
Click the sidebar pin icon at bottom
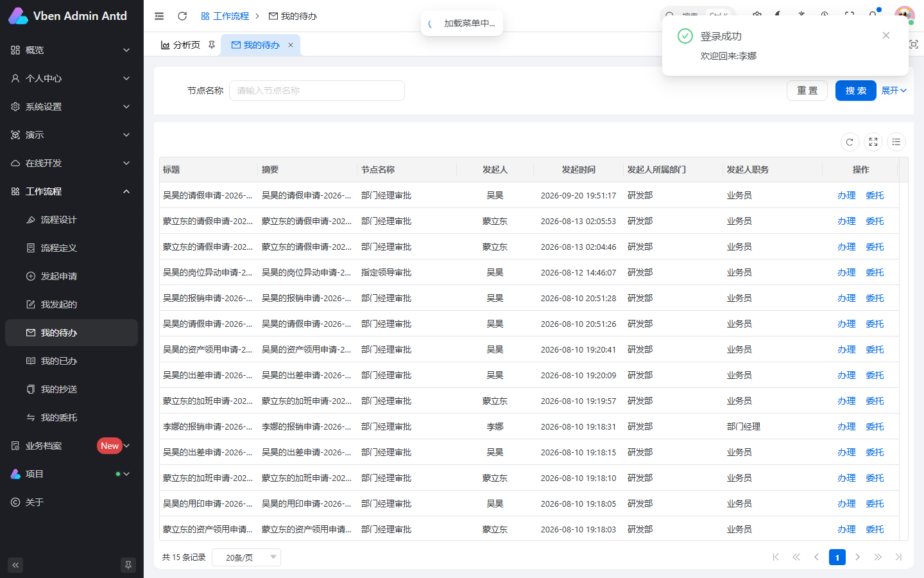pos(128,565)
